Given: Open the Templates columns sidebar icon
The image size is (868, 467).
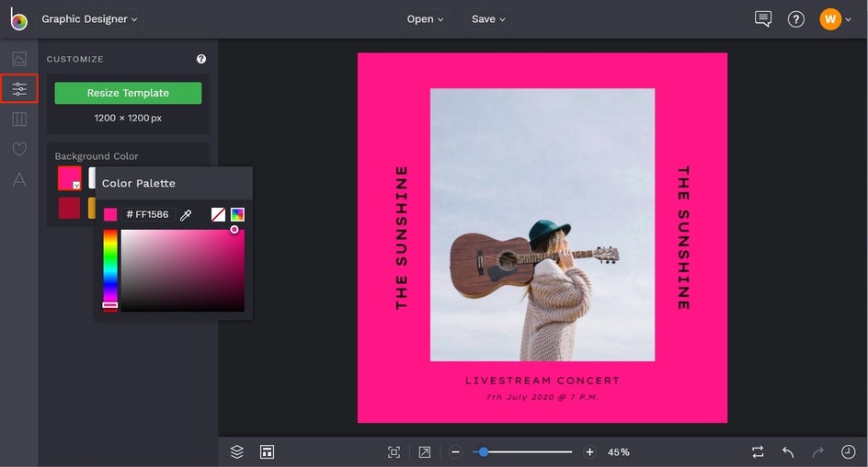Looking at the screenshot, I should click(x=19, y=119).
